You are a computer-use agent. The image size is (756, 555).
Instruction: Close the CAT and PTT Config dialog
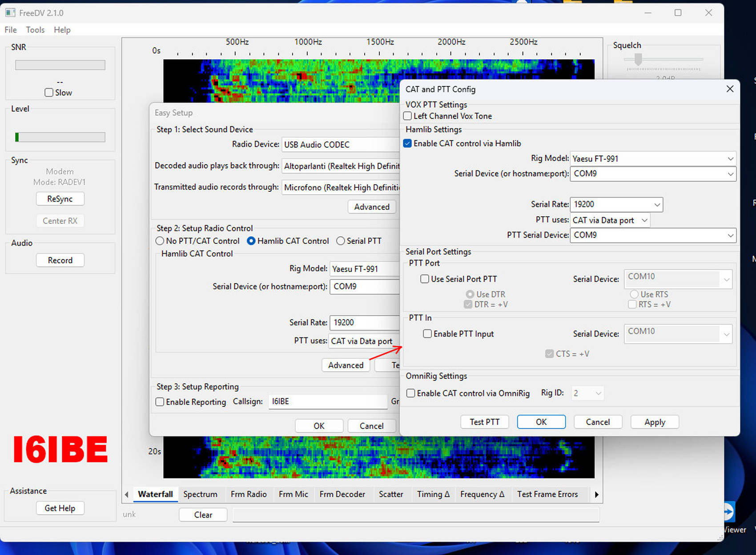730,89
